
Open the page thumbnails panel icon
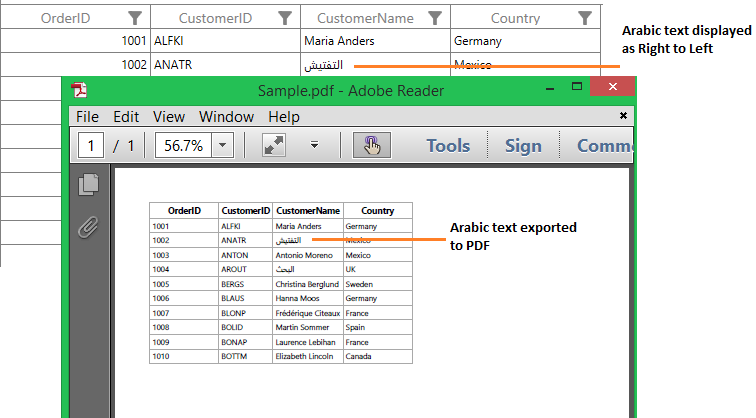tap(88, 184)
